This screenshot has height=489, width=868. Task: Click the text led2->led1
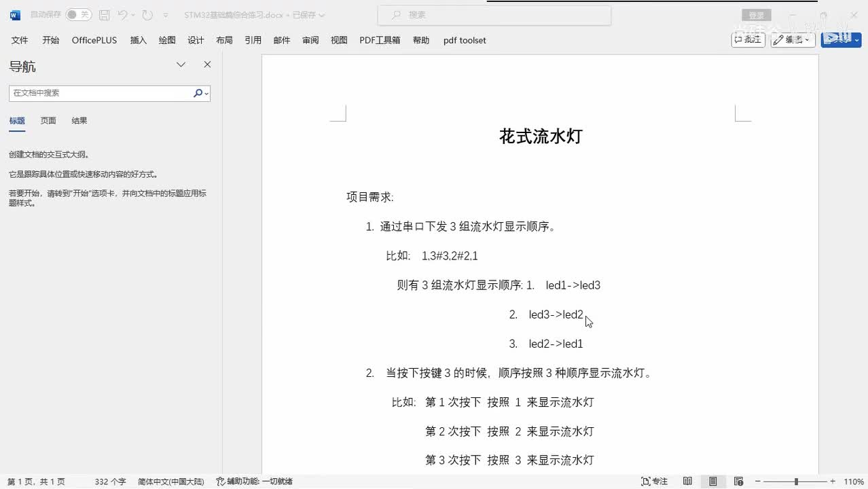[556, 344]
